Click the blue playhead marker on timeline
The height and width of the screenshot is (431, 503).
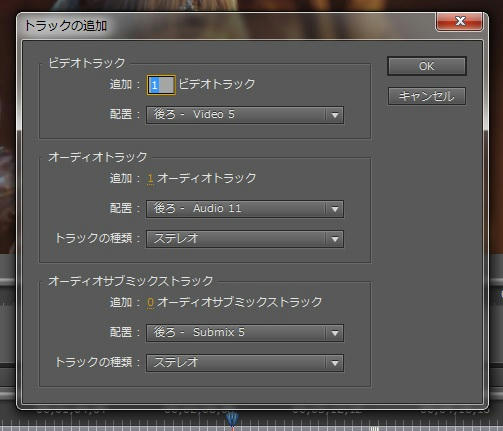232,419
